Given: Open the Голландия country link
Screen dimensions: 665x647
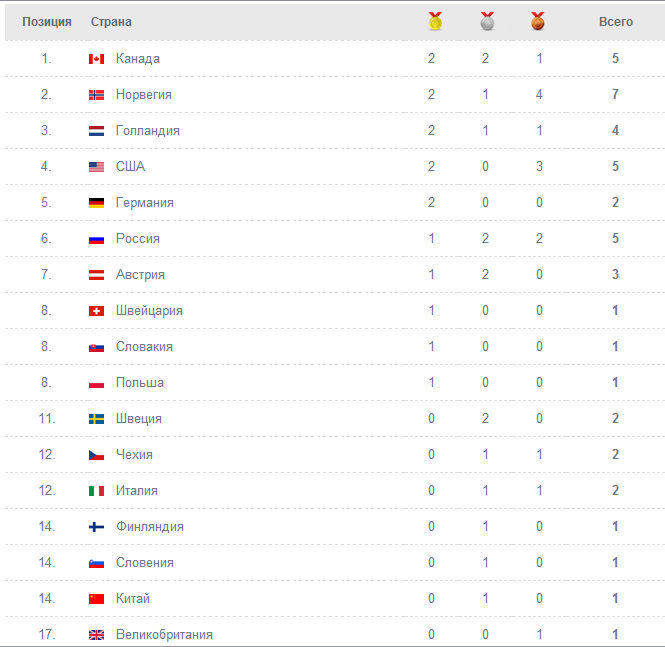Looking at the screenshot, I should [148, 131].
